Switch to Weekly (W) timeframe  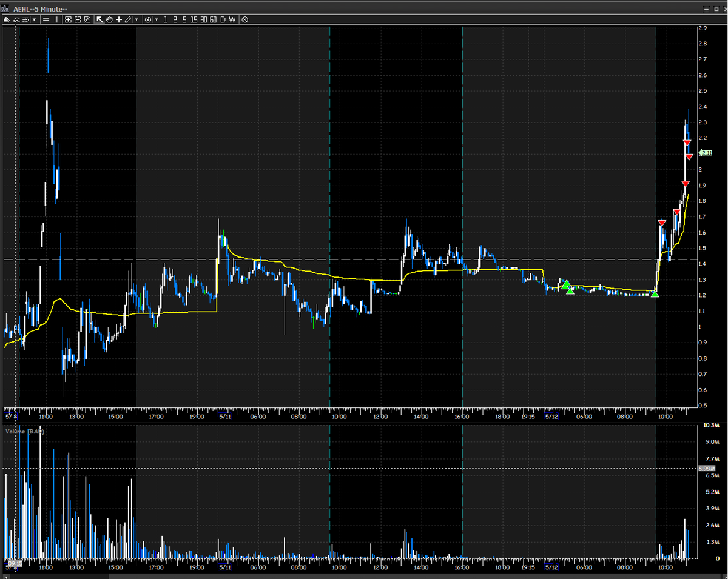[232, 19]
